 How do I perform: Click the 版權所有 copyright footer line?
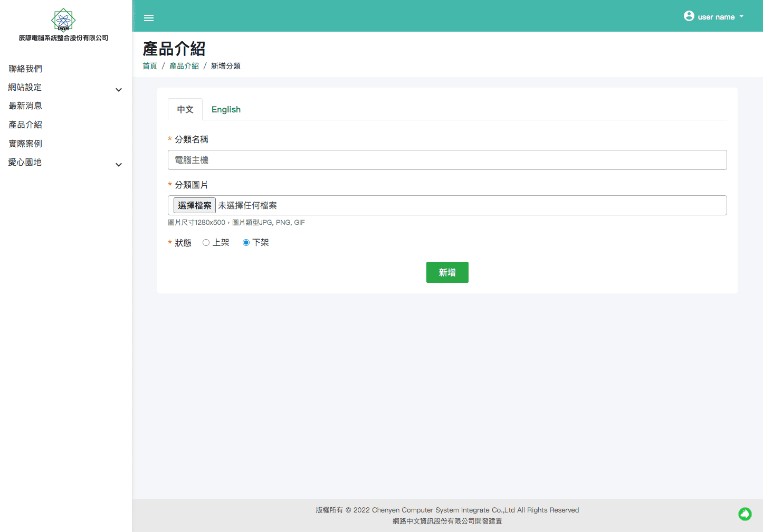click(447, 510)
